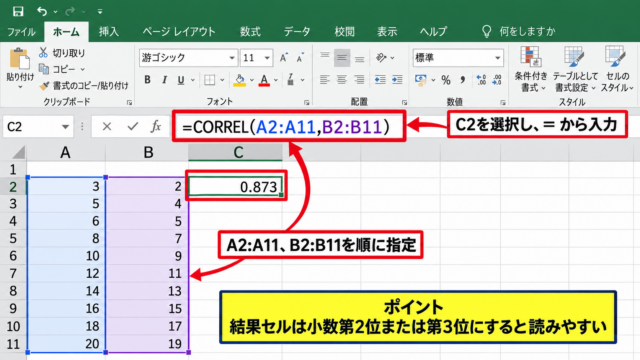Click the 貼り付け paste icon
640x360 pixels.
(19, 59)
